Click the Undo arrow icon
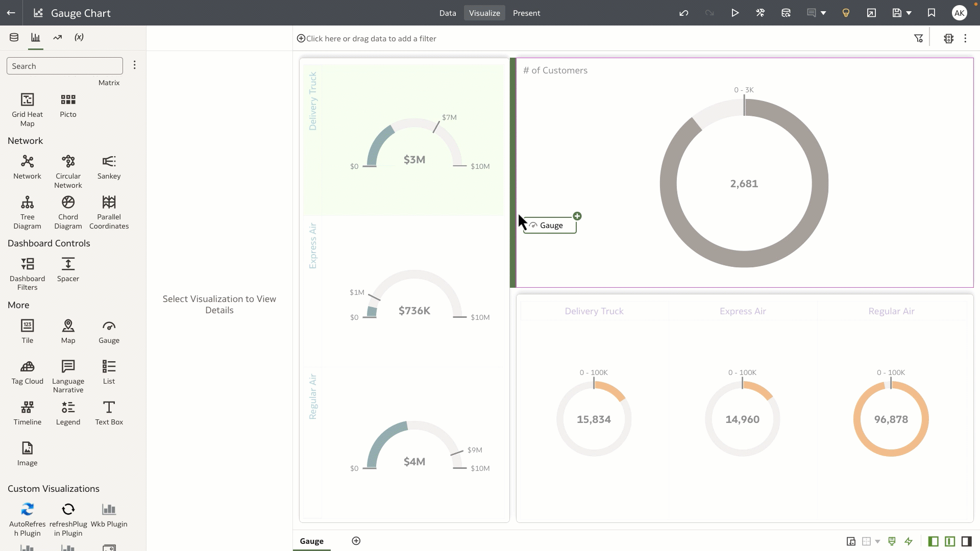 (x=684, y=13)
